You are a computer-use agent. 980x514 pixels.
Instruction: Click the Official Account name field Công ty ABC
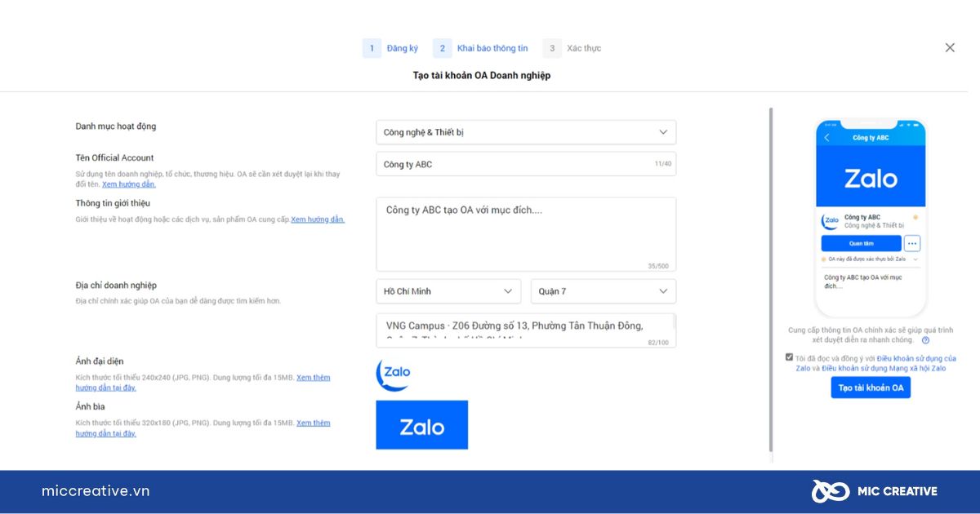[526, 164]
